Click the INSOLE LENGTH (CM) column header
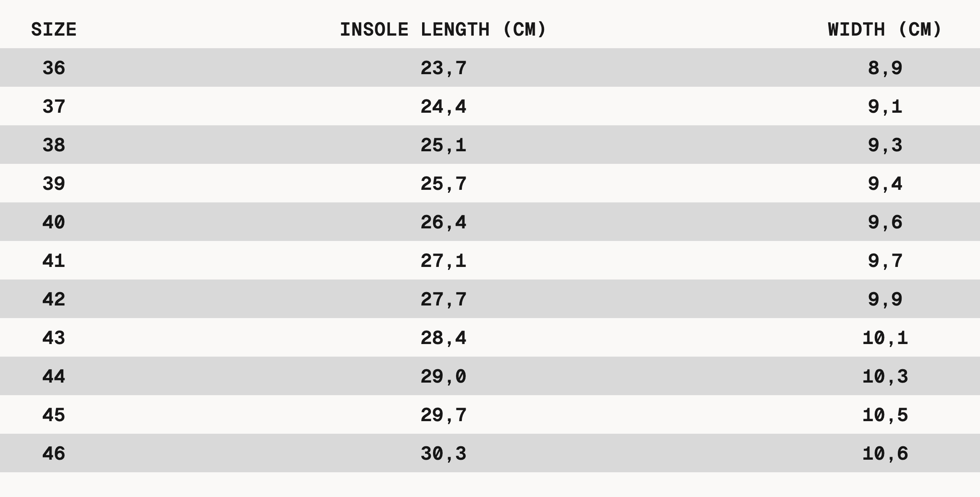The height and width of the screenshot is (497, 980). (443, 30)
